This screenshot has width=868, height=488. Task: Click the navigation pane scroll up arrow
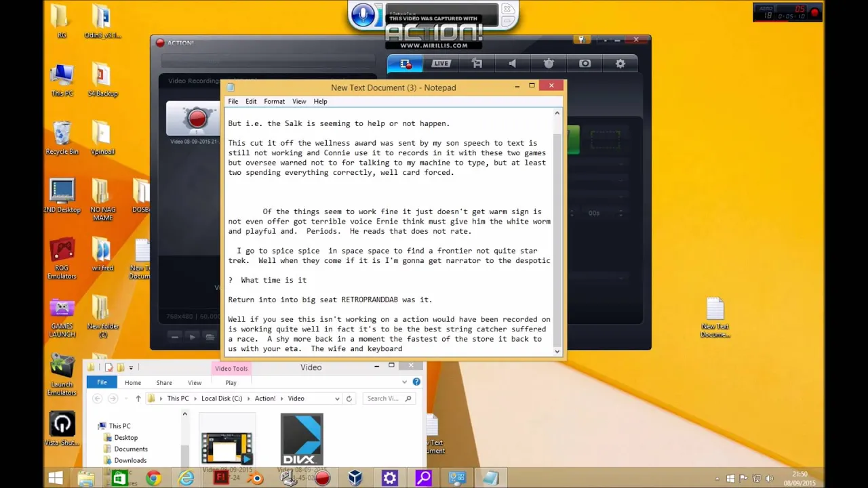[x=184, y=415]
